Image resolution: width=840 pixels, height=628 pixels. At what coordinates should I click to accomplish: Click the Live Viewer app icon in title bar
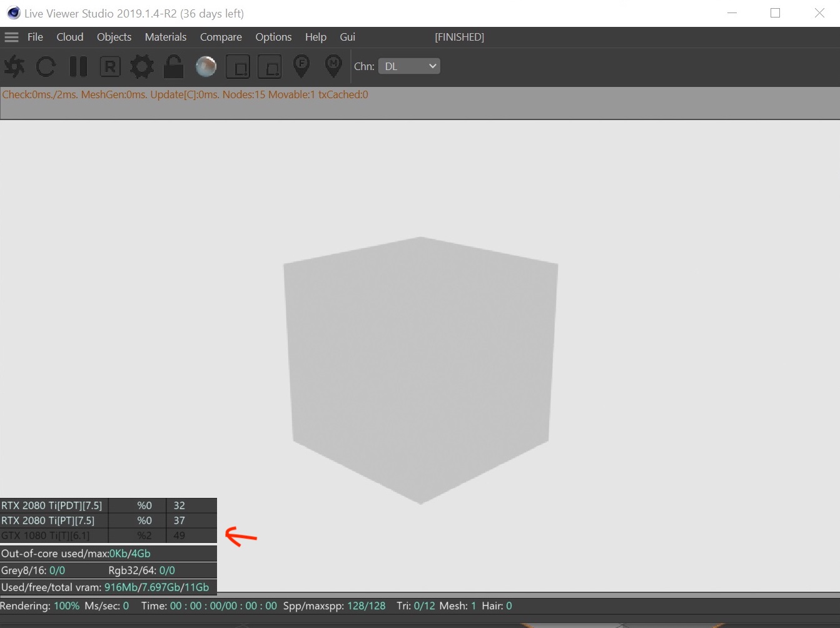click(13, 13)
